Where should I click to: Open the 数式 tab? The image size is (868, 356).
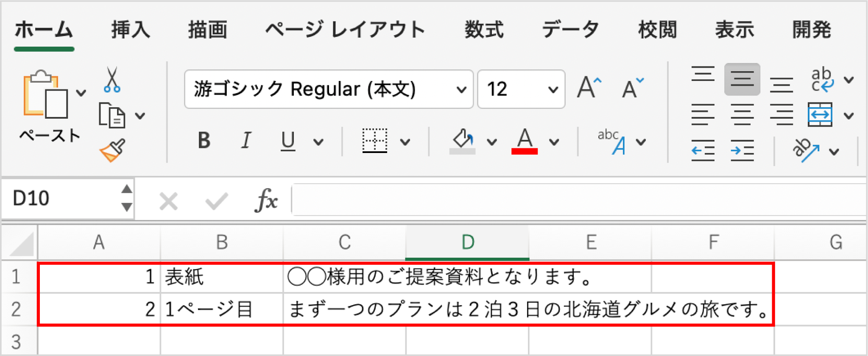pyautogui.click(x=484, y=30)
